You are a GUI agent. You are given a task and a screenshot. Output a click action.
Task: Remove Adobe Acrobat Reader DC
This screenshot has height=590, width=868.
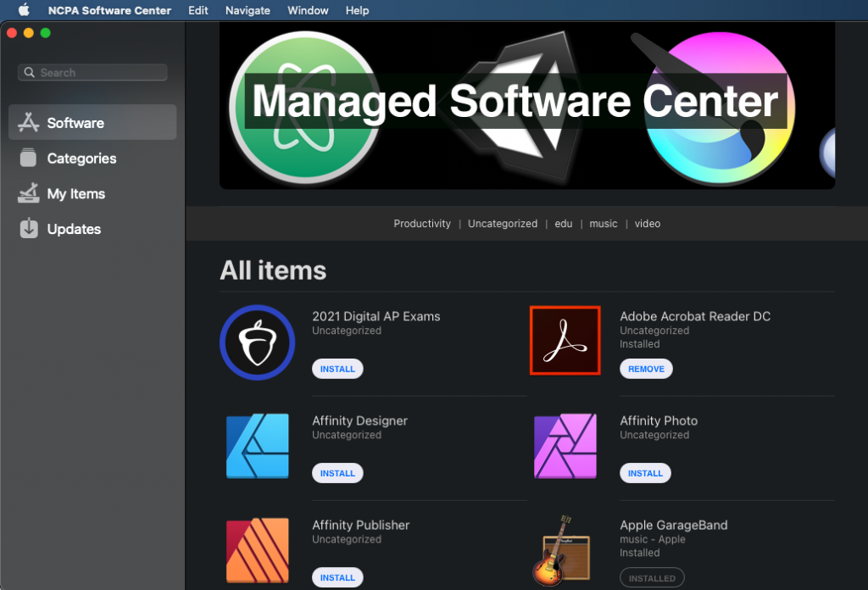coord(646,369)
